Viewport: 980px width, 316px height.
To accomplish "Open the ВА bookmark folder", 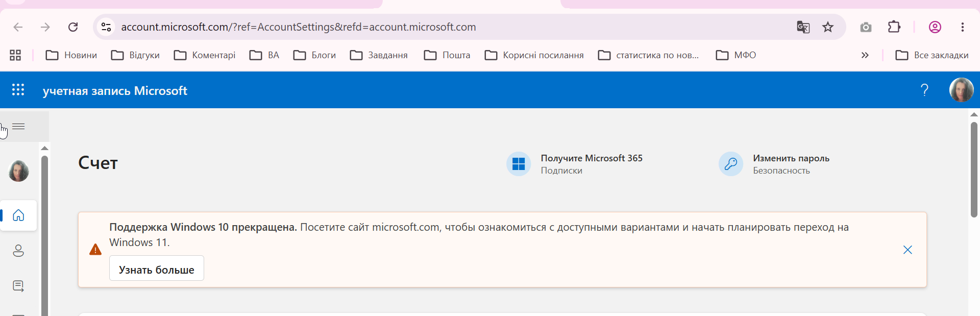I will (264, 55).
